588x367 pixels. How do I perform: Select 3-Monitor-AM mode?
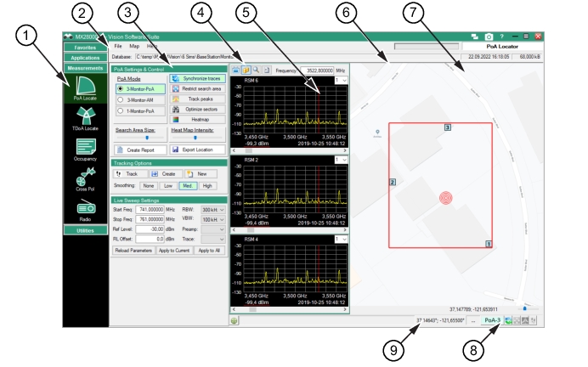click(122, 99)
